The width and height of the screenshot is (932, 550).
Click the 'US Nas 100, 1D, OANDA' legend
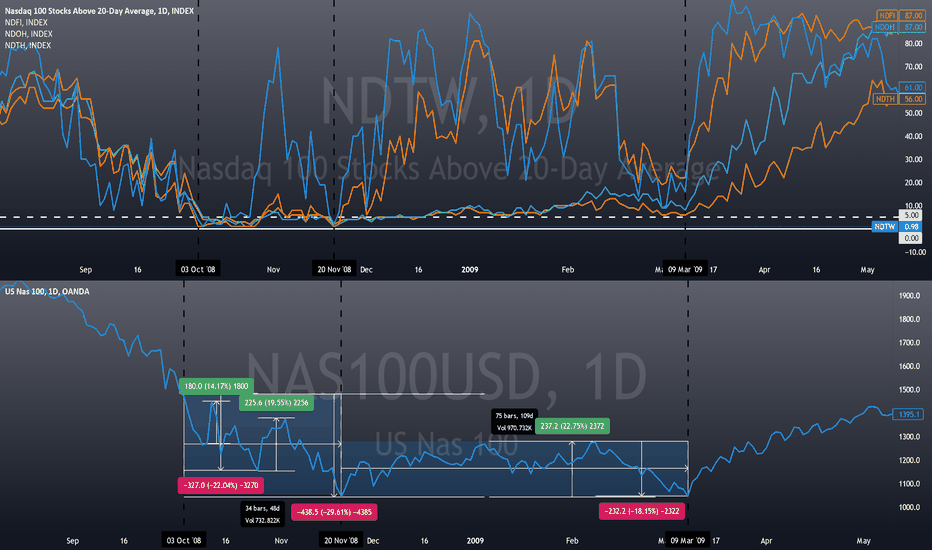pos(47,291)
